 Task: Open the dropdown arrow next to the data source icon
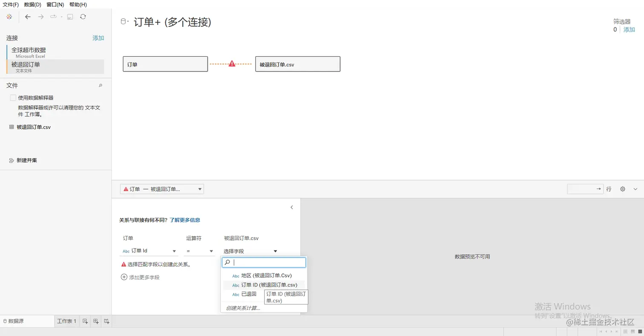(128, 21)
